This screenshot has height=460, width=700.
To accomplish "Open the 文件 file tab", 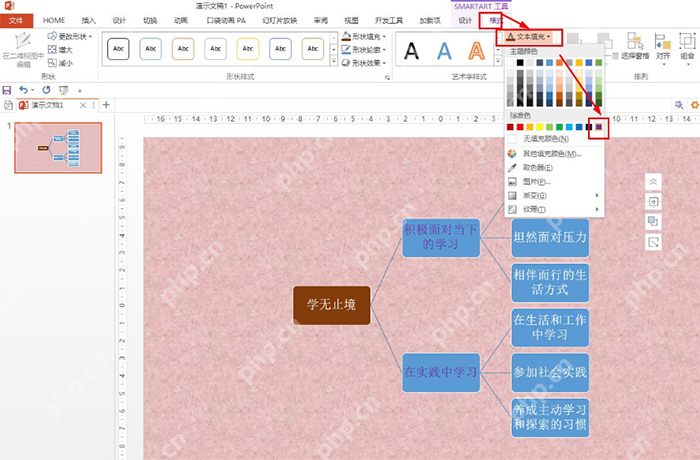I will tap(16, 21).
